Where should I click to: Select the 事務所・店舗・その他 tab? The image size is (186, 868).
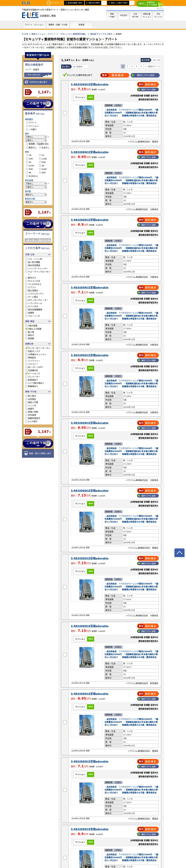(x=58, y=25)
